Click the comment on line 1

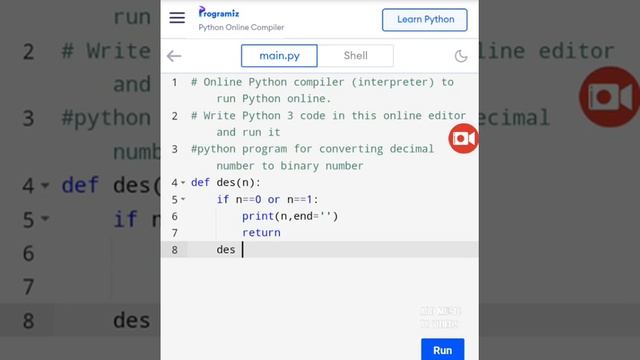coord(322,90)
